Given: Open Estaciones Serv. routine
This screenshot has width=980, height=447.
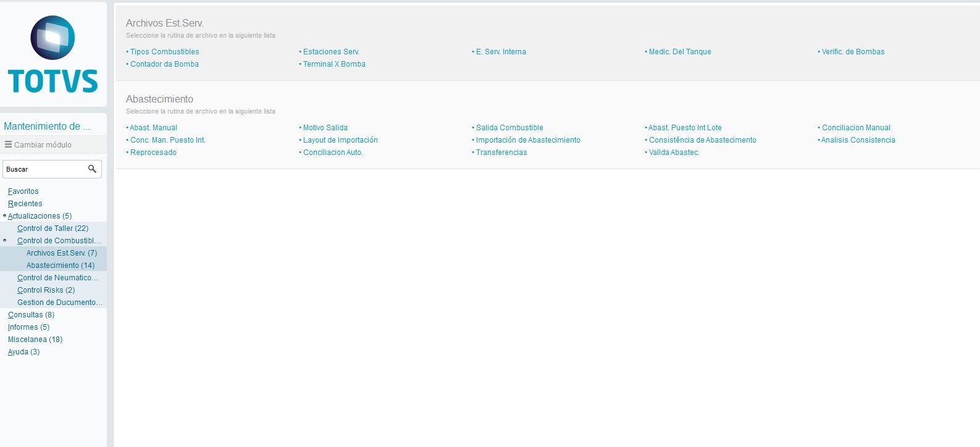Looking at the screenshot, I should [331, 52].
